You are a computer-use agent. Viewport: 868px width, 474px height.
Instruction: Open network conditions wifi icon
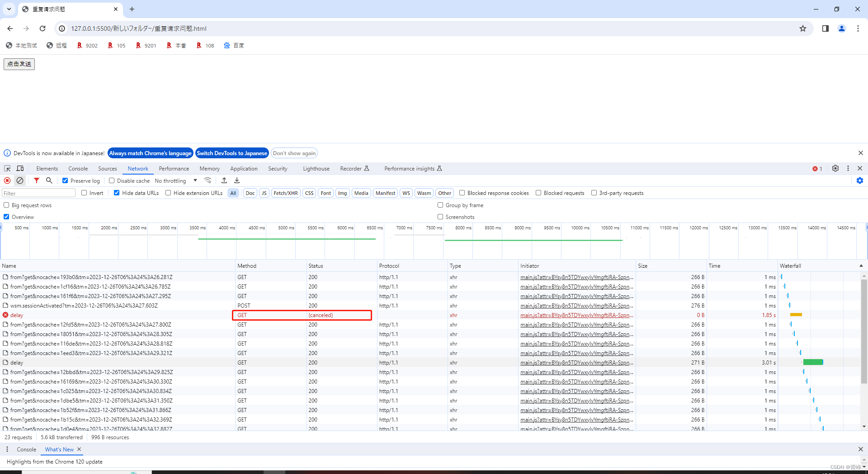208,180
